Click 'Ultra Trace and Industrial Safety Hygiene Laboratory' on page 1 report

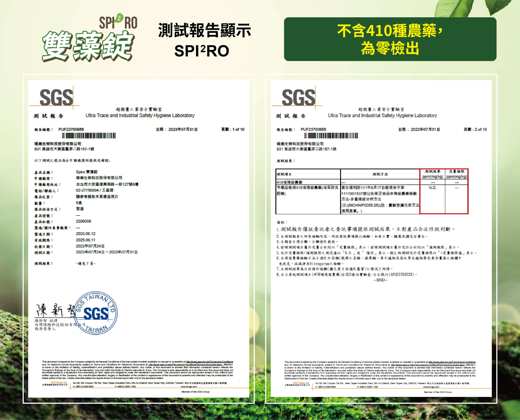tap(140, 115)
